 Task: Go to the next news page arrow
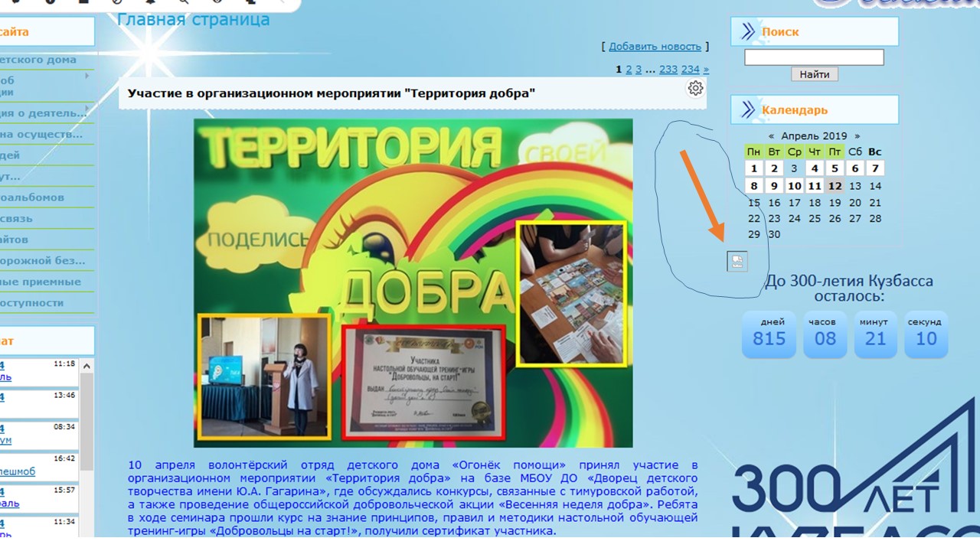point(706,70)
